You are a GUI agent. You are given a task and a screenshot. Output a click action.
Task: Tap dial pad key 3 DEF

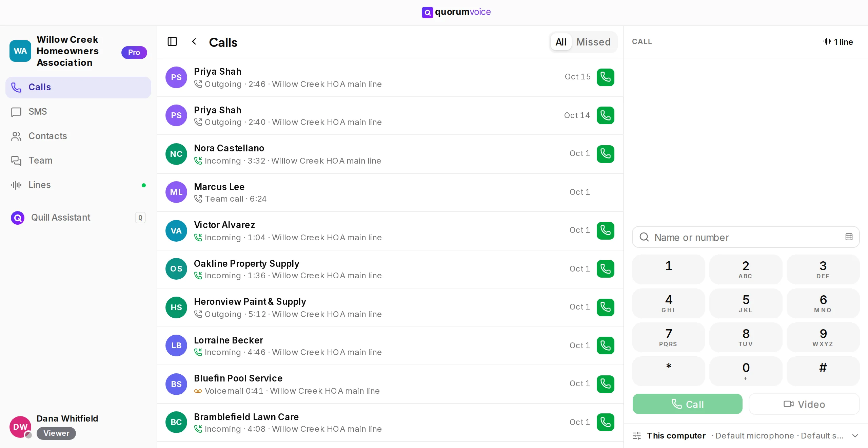click(x=823, y=269)
